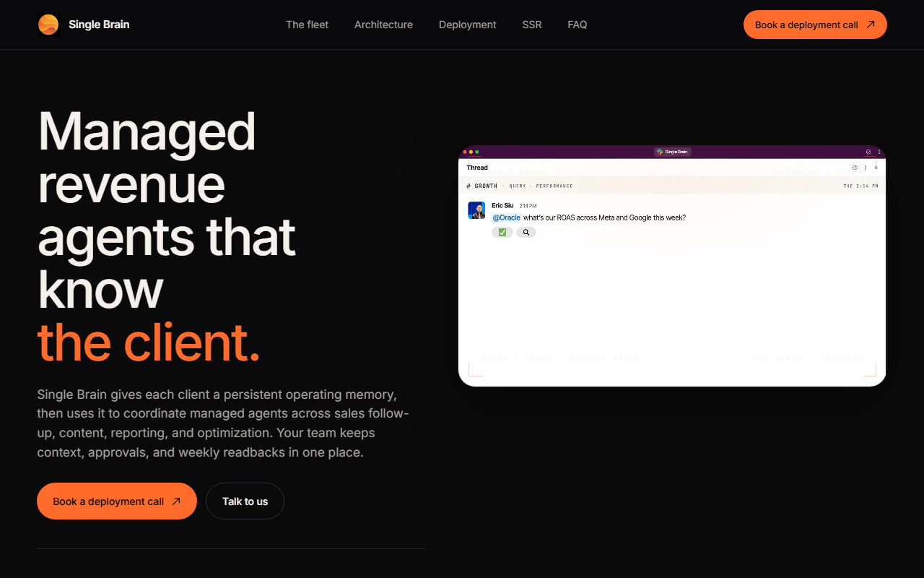Click the red window close dot
This screenshot has width=924, height=578.
(x=465, y=152)
